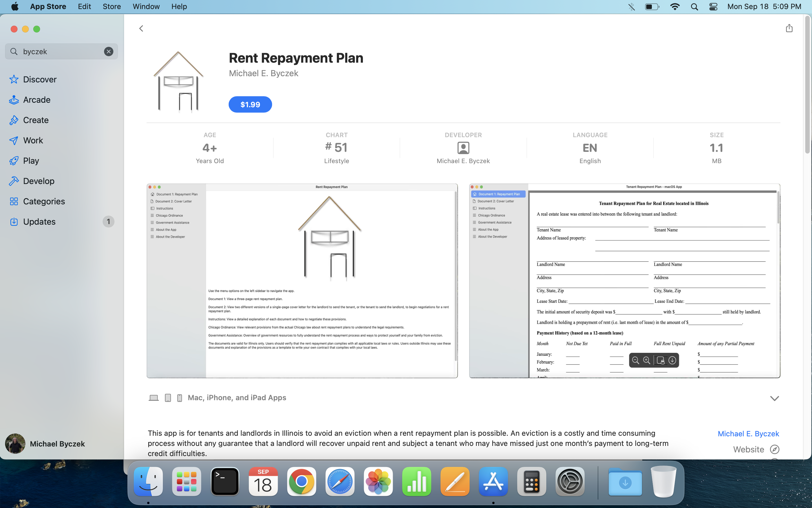Screen dimensions: 812x508
Task: Open the App Store menu
Action: pos(48,6)
